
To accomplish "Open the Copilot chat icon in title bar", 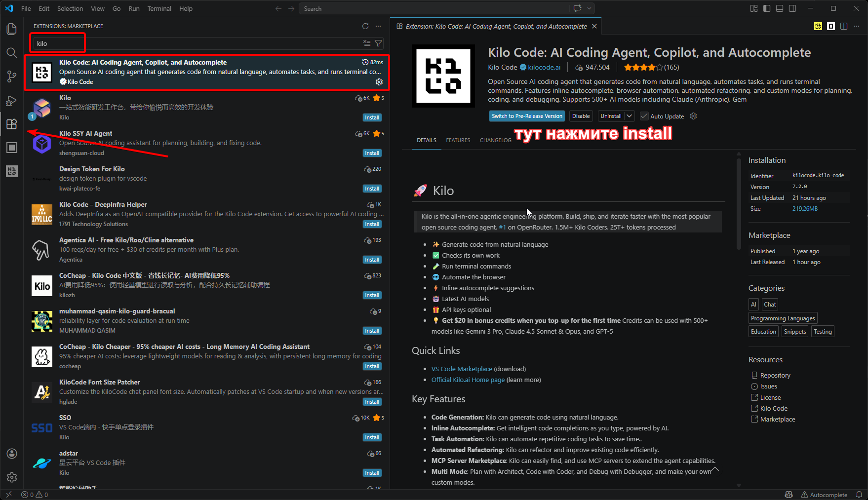I will coord(577,8).
